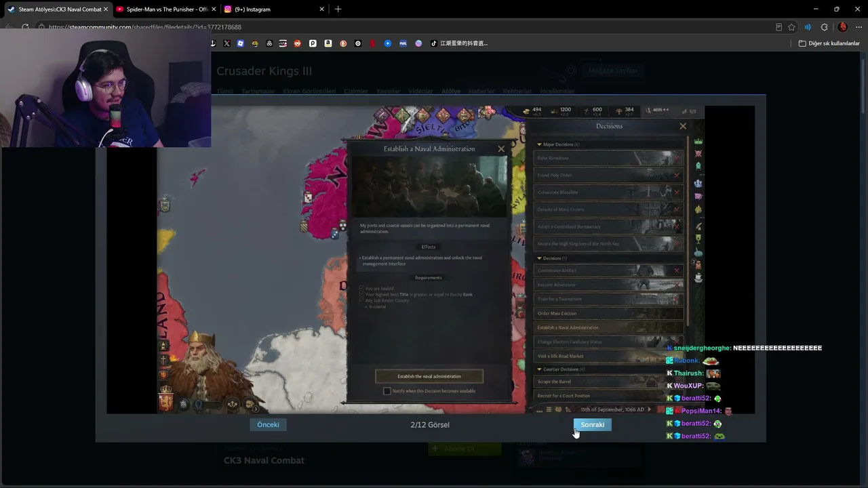Open the Ekran Görüntüleri tab

pos(309,91)
